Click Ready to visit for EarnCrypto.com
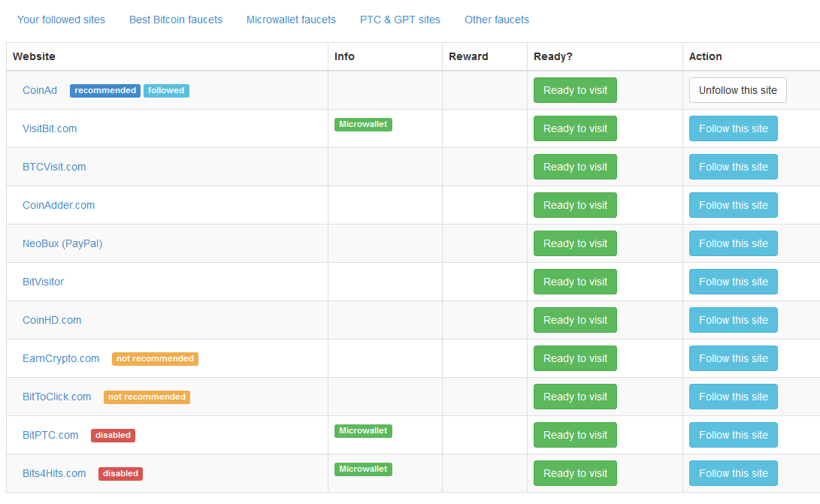The height and width of the screenshot is (504, 820). click(x=575, y=358)
